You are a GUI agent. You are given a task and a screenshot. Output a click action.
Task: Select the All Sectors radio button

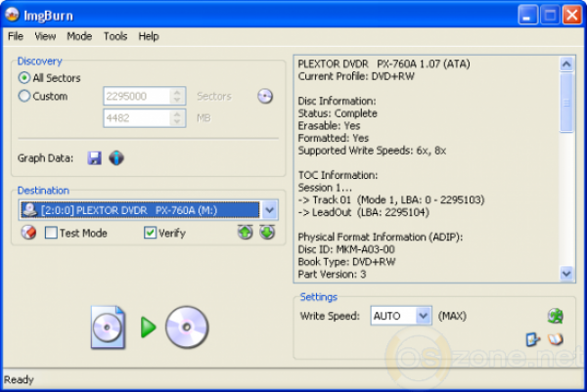(24, 78)
